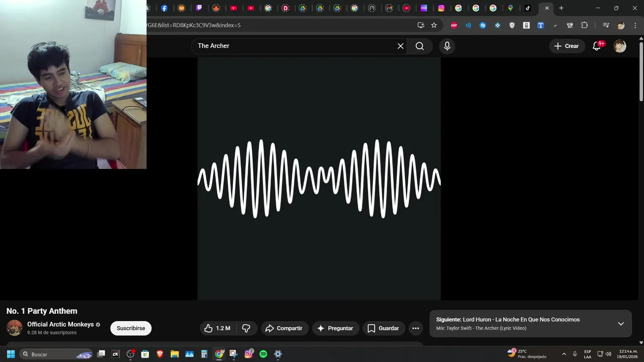Click the Crear button
Viewport: 644px width, 362px height.
[x=567, y=46]
